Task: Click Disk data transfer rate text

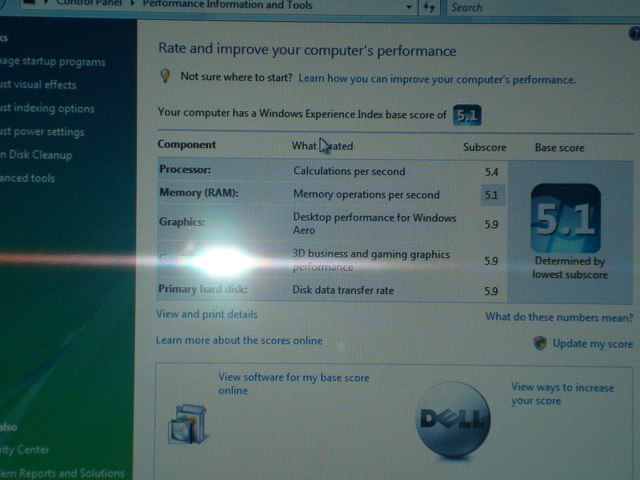Action: [x=343, y=290]
